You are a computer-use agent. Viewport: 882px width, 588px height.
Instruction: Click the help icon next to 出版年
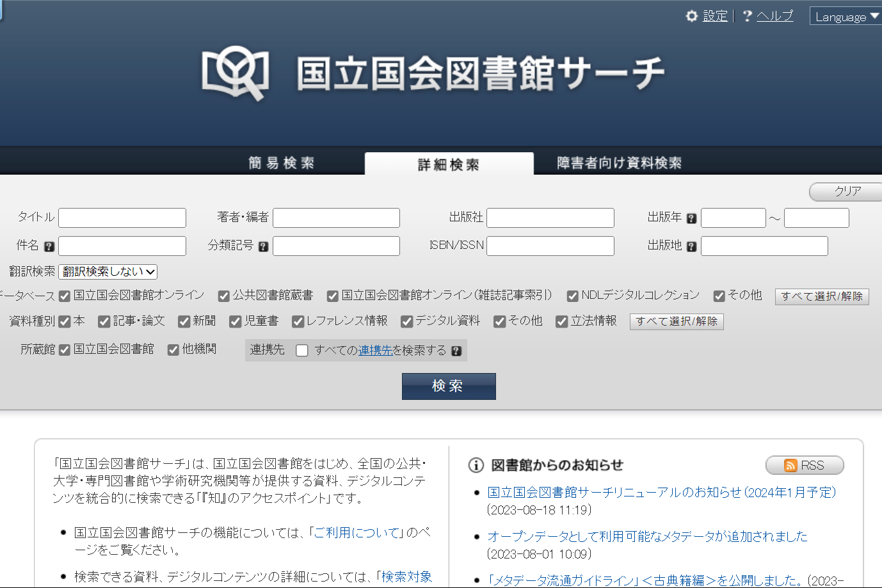[x=691, y=218]
